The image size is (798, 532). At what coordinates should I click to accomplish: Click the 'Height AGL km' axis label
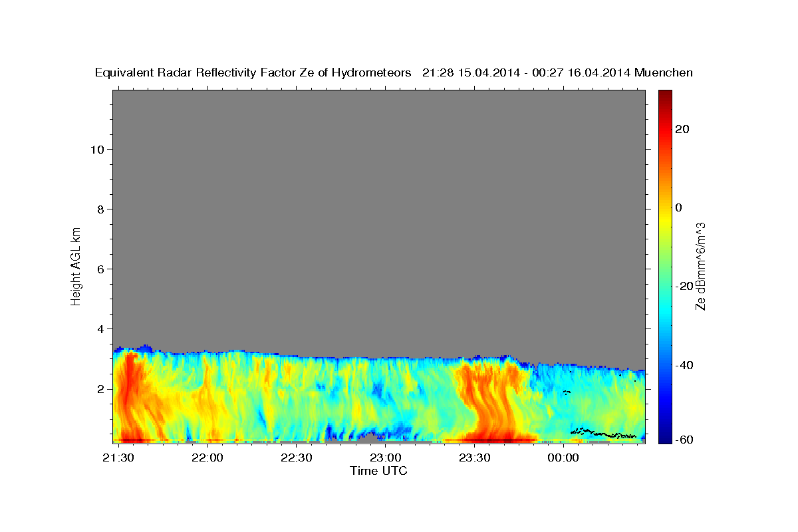tap(76, 265)
